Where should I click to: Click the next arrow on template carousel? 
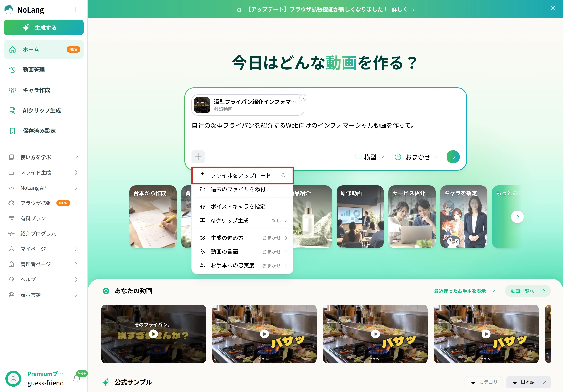coord(517,217)
